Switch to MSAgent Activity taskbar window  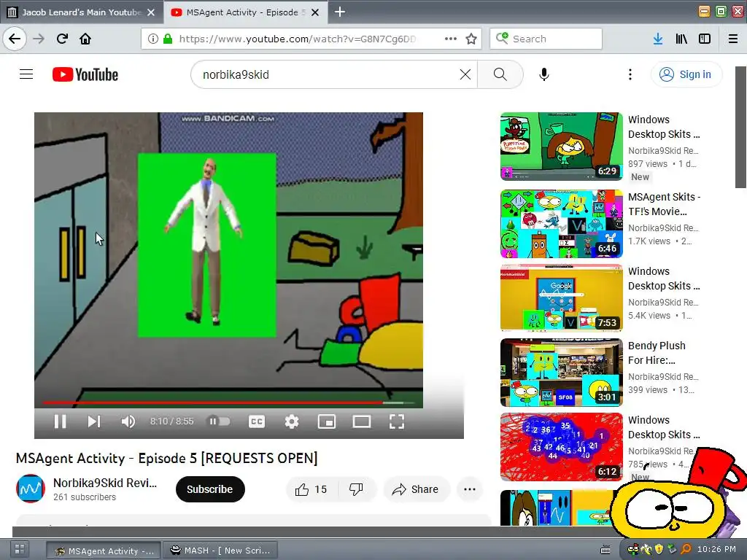(x=102, y=551)
